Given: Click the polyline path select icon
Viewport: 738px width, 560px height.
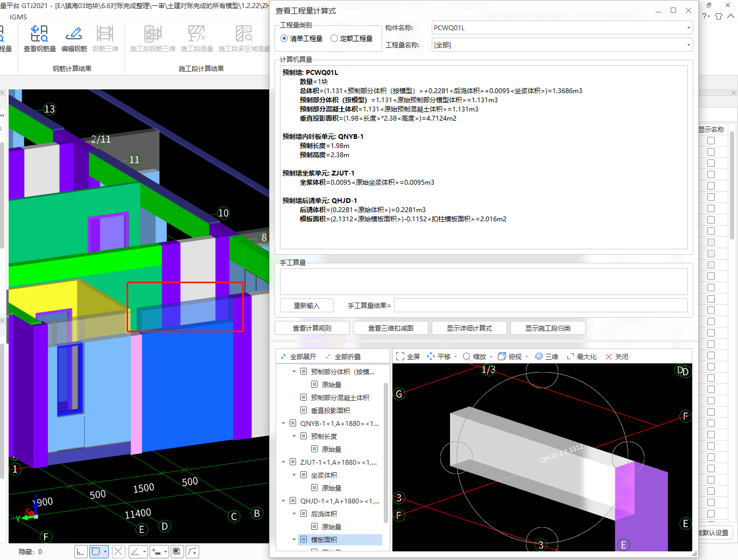Looking at the screenshot, I should [x=192, y=551].
